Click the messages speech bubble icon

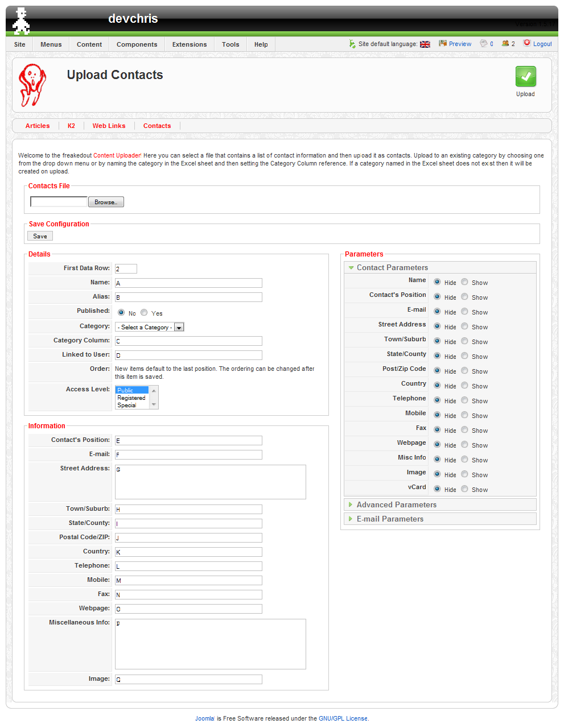coord(484,44)
